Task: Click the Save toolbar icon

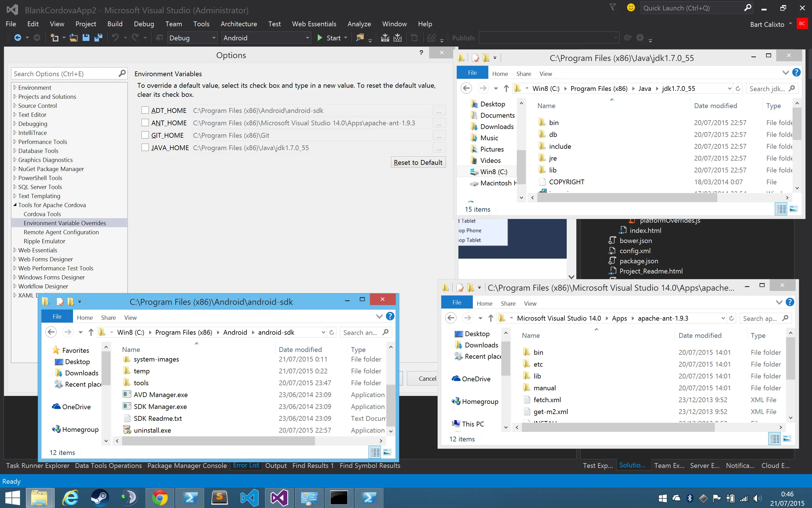Action: pyautogui.click(x=86, y=38)
